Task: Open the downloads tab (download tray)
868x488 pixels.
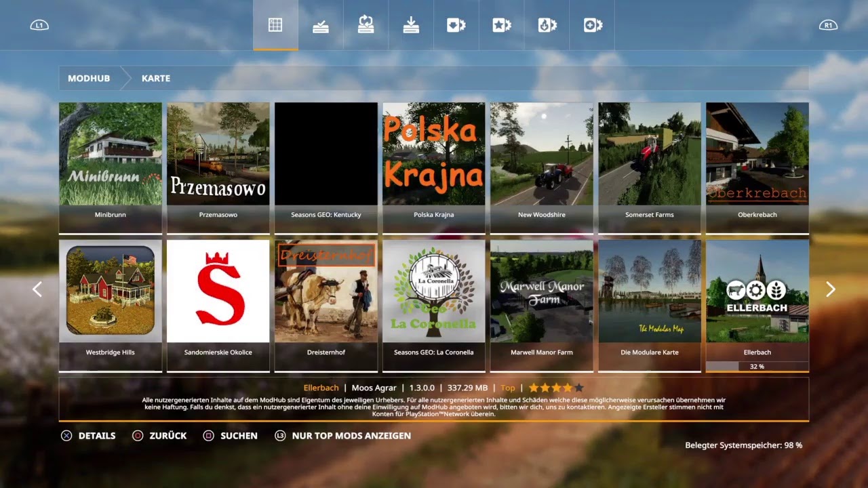Action: pyautogui.click(x=411, y=25)
